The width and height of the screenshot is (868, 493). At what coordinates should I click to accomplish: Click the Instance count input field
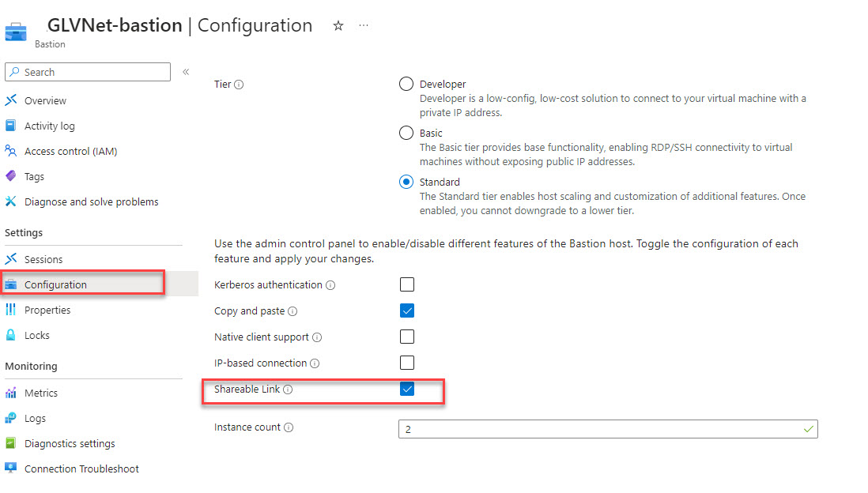tap(601, 429)
